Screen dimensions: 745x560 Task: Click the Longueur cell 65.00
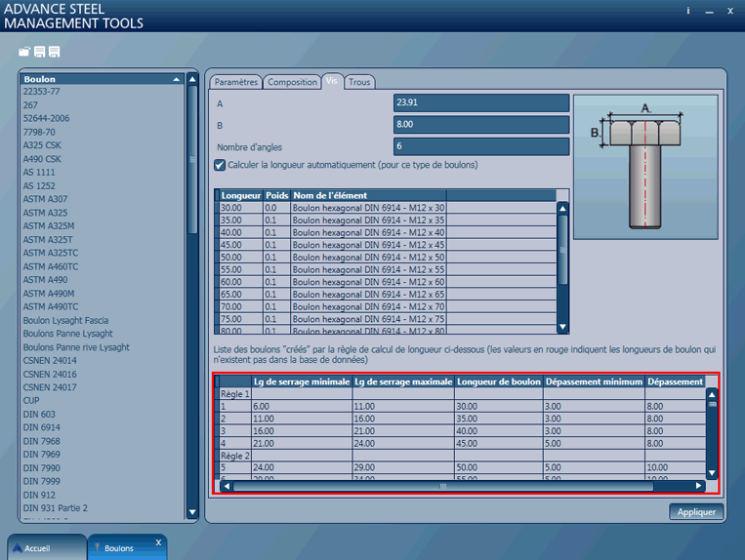[x=241, y=295]
